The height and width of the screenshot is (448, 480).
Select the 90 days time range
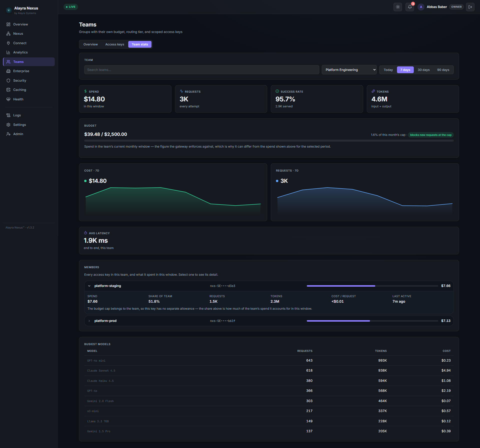click(x=443, y=70)
